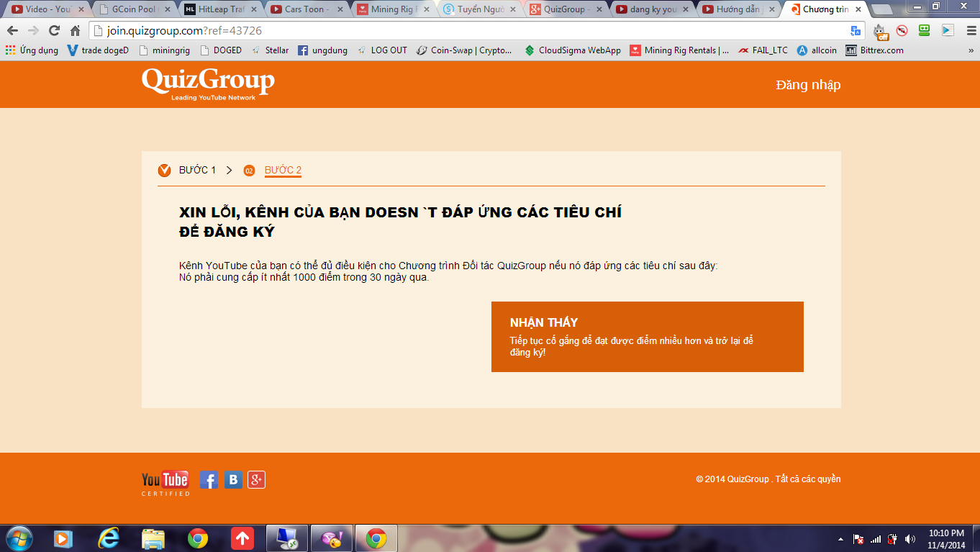Click the 02 step number badge
The image size is (980, 552).
click(249, 171)
